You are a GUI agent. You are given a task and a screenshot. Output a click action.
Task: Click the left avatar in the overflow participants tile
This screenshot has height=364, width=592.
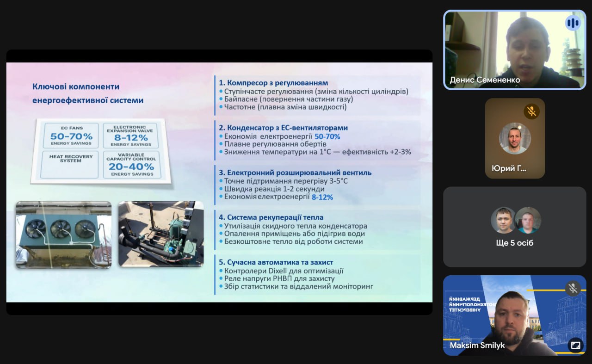[x=503, y=220]
